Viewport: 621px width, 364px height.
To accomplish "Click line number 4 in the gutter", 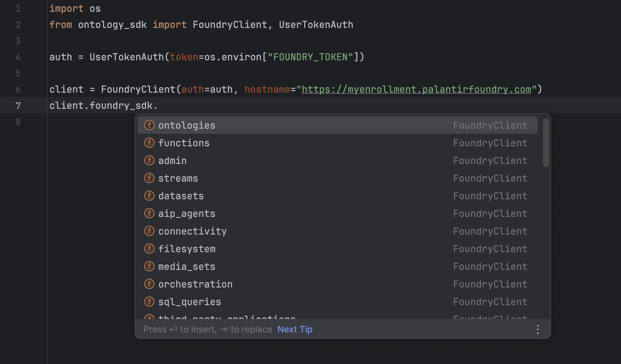I will (18, 57).
